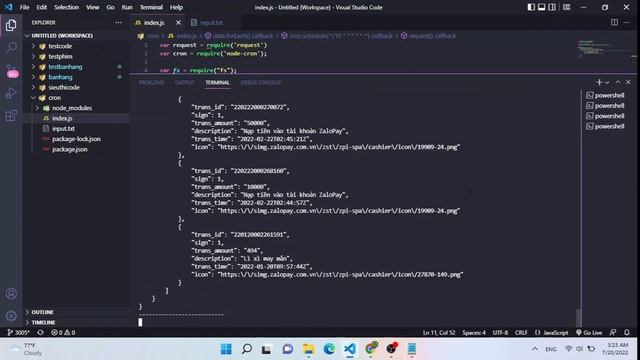
Task: Open the Explorer view in activity bar
Action: point(11,25)
